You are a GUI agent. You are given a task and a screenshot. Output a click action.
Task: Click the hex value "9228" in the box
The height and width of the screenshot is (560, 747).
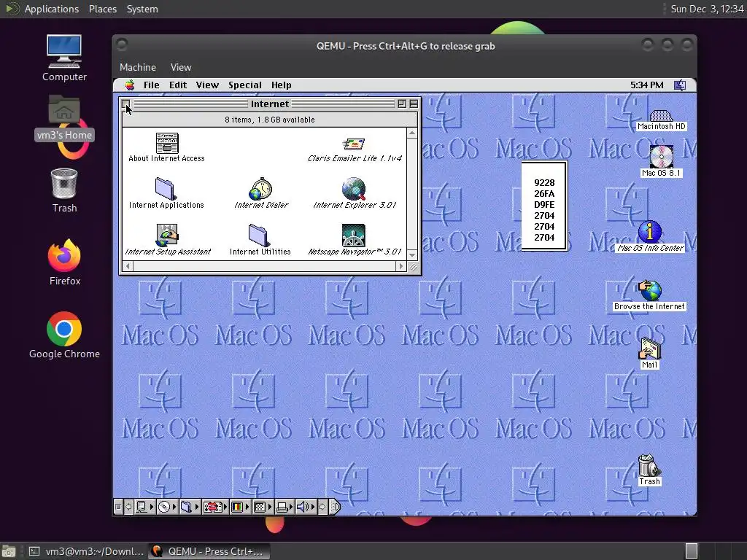pyautogui.click(x=544, y=183)
